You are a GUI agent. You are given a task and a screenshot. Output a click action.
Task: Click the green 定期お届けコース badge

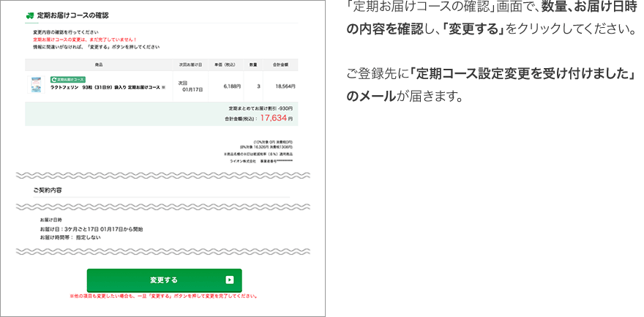tap(68, 79)
